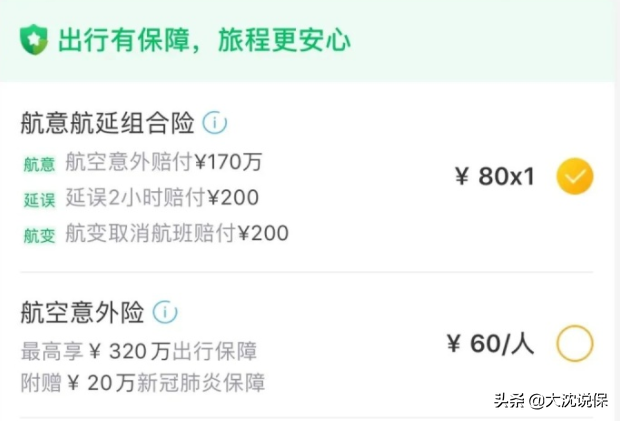Click the green shield icon in header
620x421 pixels.
(x=34, y=40)
